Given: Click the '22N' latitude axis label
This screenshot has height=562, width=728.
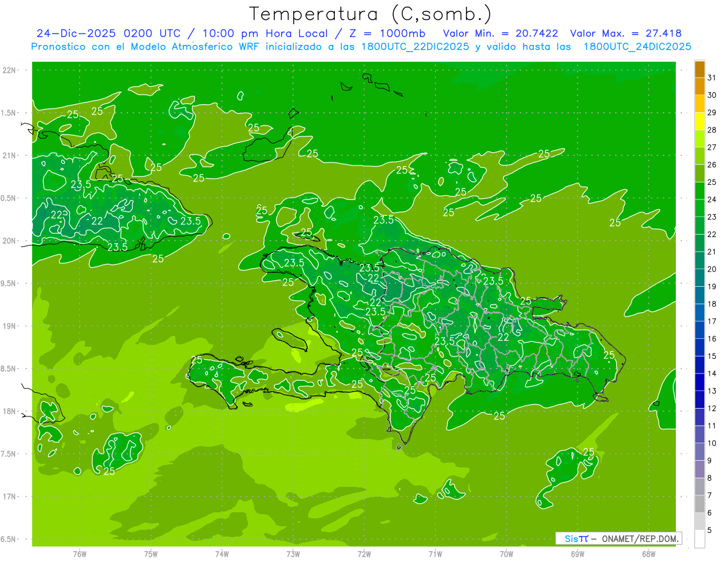Looking at the screenshot, I should (9, 70).
